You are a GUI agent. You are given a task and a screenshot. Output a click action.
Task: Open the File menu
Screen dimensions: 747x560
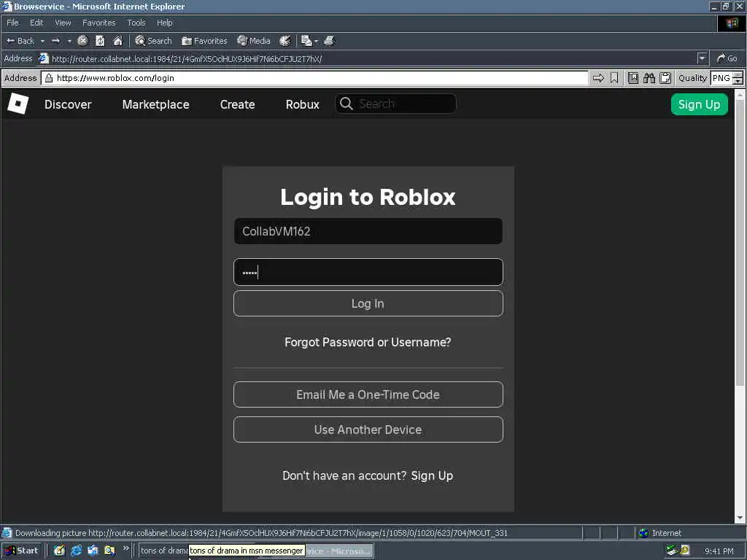click(x=12, y=23)
